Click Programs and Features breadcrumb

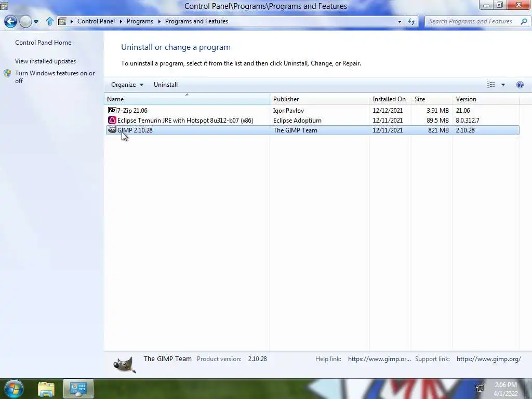[x=196, y=21]
